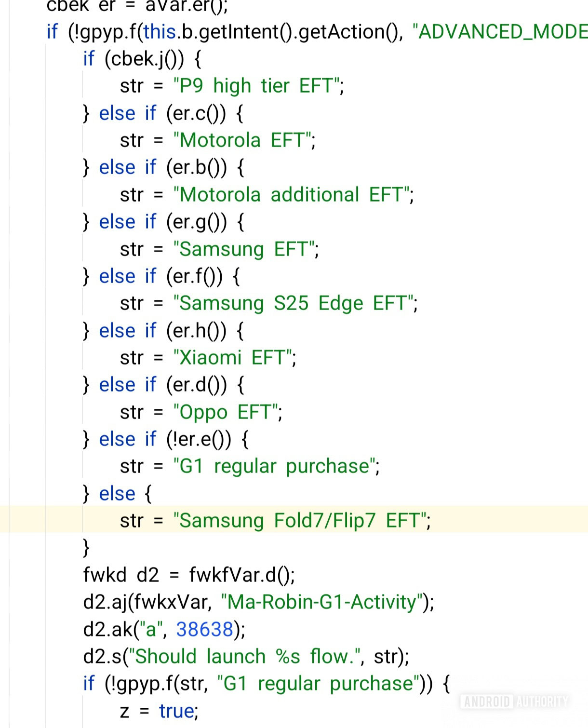Select the blue "true" keyword
The height and width of the screenshot is (728, 588).
[176, 711]
